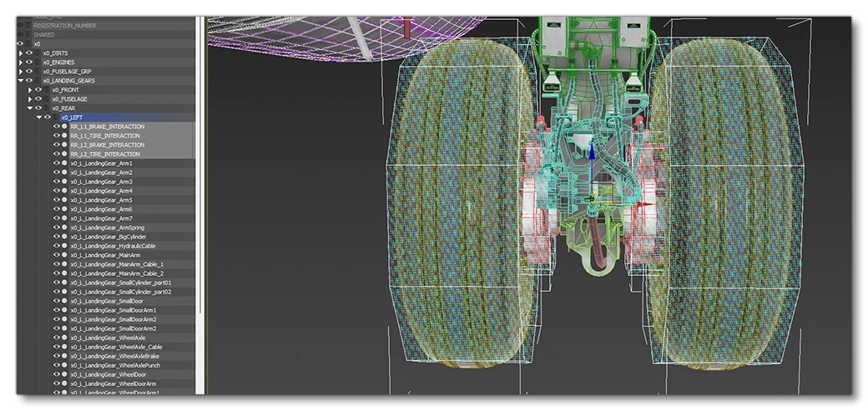Image resolution: width=868 pixels, height=411 pixels.
Task: Expand the x0_FUSELAGE_GRP layer
Action: 21,72
